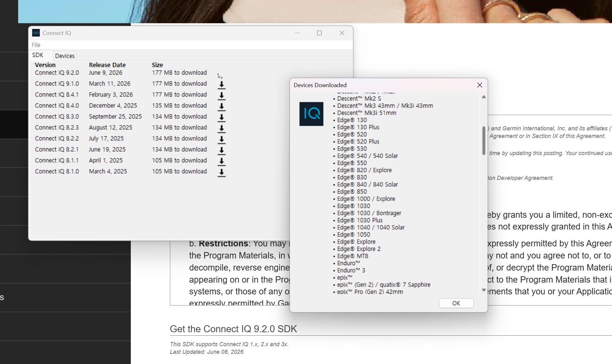Maximize the Connect IQ window

tap(319, 33)
